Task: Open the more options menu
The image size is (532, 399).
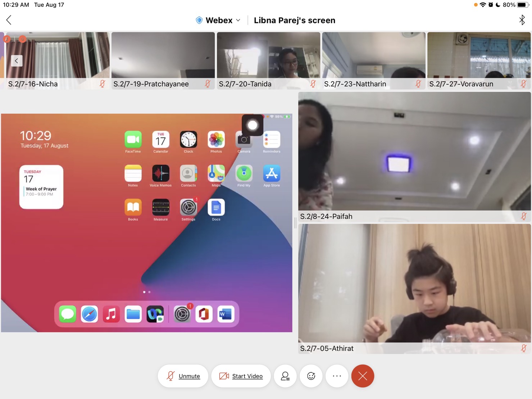Action: pyautogui.click(x=337, y=376)
